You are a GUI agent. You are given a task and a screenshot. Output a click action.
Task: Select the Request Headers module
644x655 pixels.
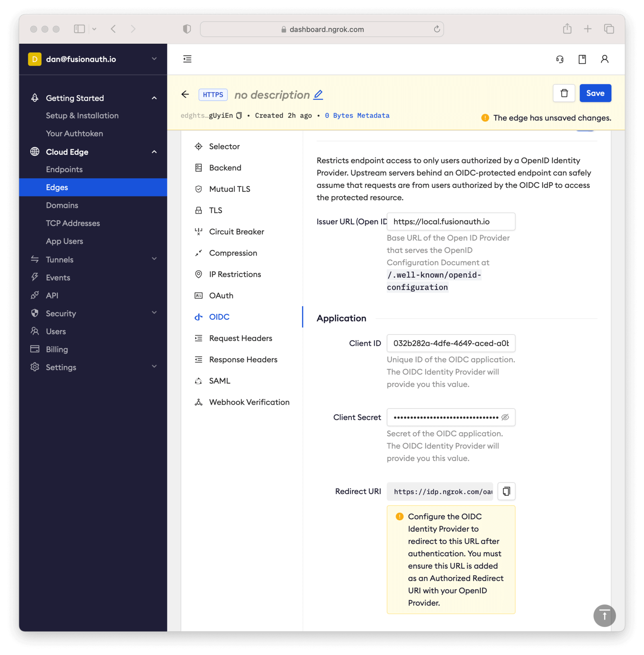tap(241, 338)
